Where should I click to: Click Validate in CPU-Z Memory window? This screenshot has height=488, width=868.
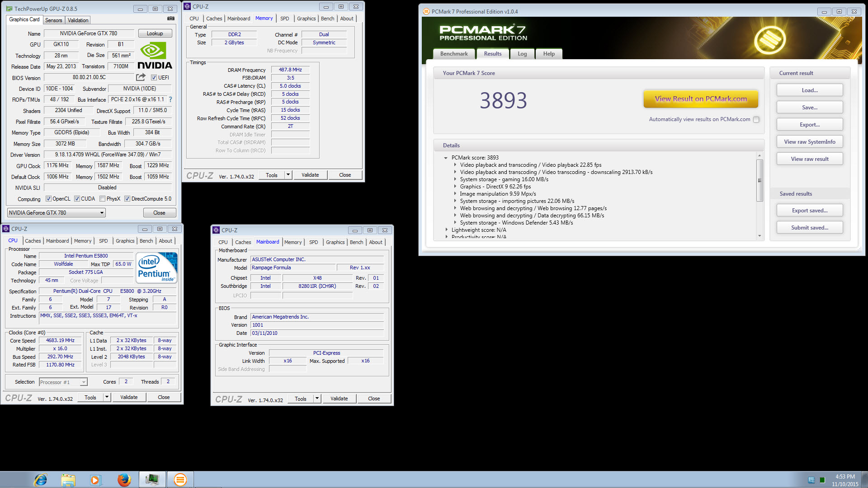click(x=310, y=175)
